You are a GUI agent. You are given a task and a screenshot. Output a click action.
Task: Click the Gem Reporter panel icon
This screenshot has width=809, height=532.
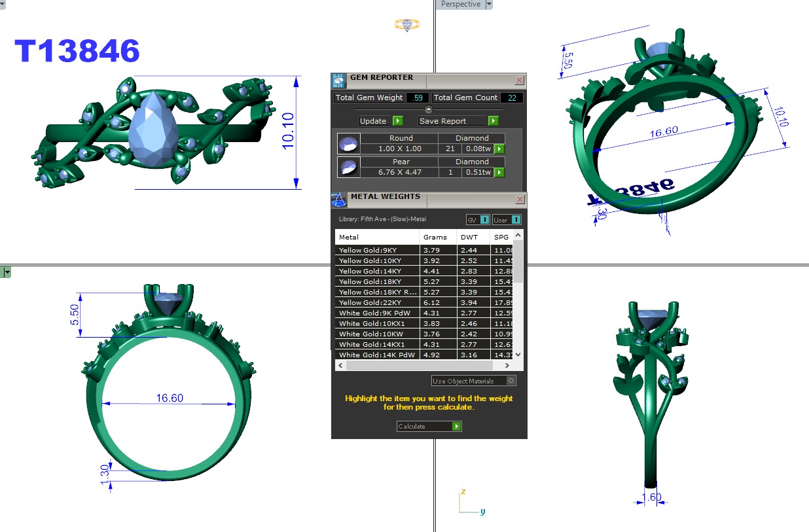coord(338,80)
